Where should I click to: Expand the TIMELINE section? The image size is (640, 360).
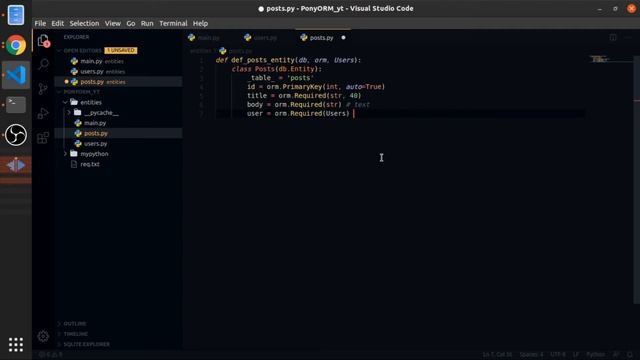[59, 334]
